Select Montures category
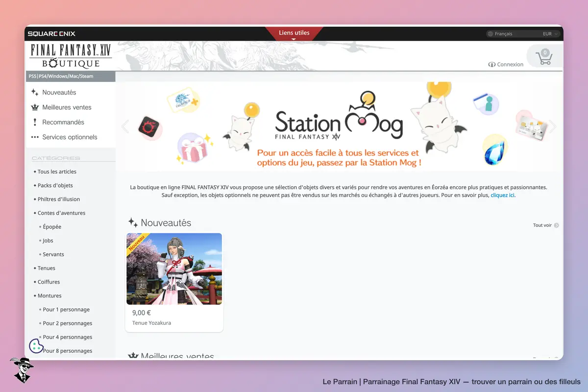588x392 pixels. tap(49, 295)
